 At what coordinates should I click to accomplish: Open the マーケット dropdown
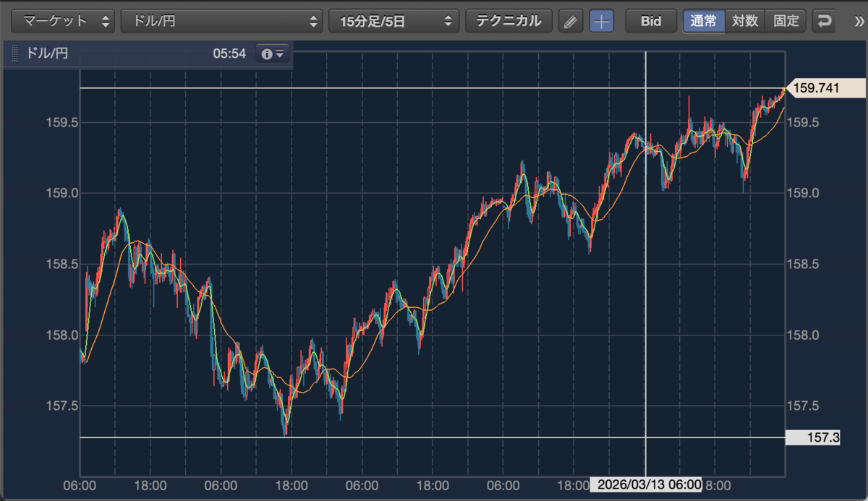point(64,21)
